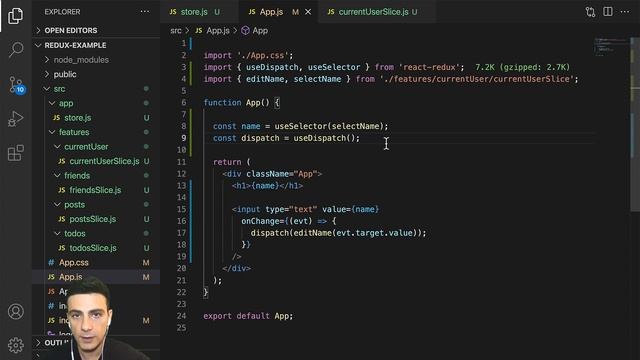Collapse the currentUser folder
640x360 pixels.
[96, 147]
